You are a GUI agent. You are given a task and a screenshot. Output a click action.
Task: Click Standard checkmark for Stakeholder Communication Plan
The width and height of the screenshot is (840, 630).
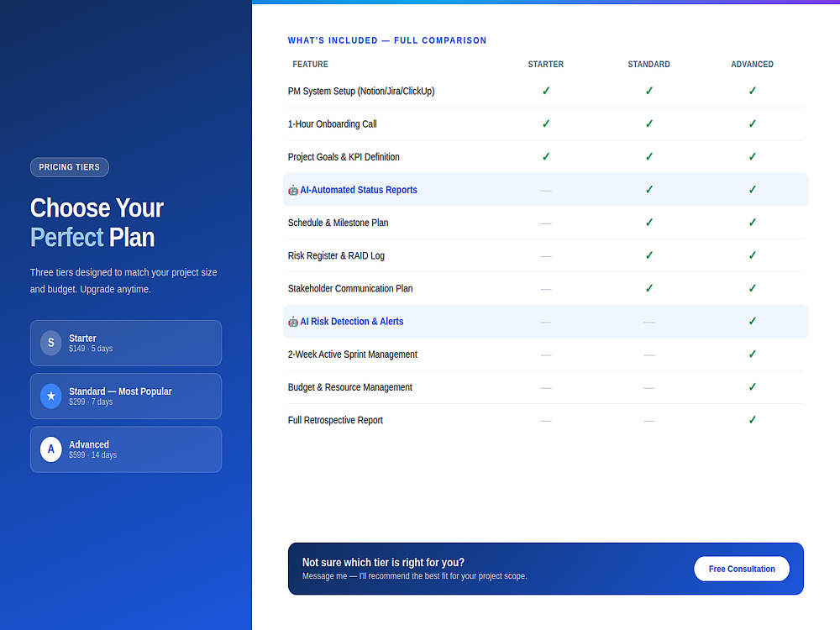coord(648,288)
